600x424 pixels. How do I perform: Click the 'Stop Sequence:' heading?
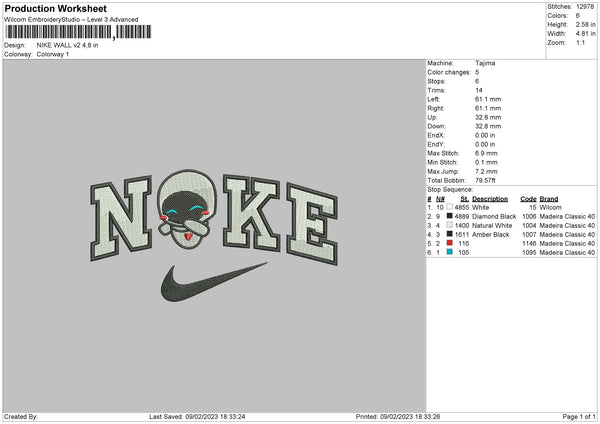click(450, 190)
